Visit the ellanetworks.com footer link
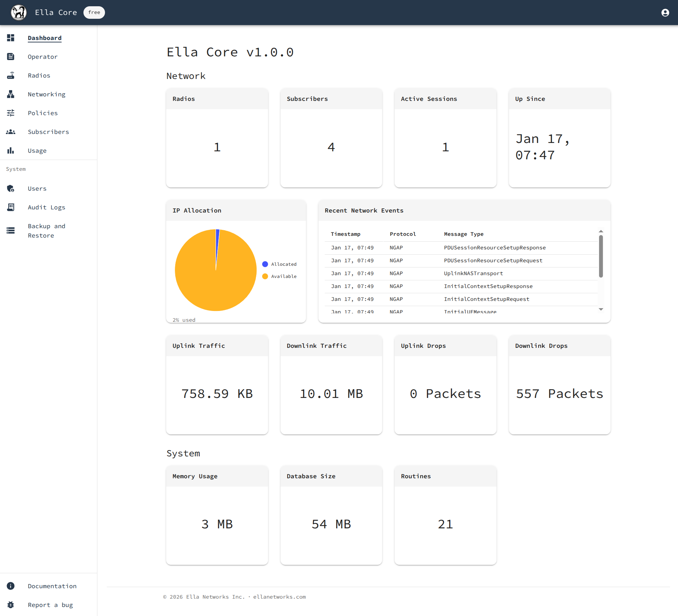The height and width of the screenshot is (616, 678). pos(280,597)
